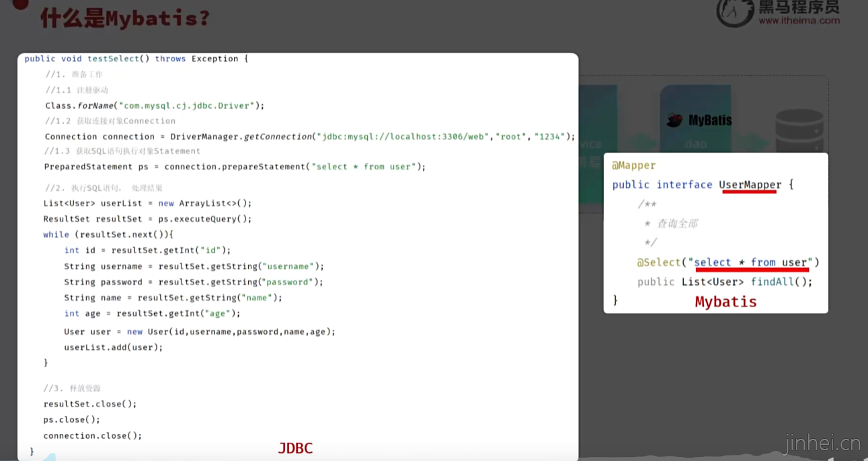Click the www.itheima.com address text
This screenshot has width=868, height=461.
(799, 21)
